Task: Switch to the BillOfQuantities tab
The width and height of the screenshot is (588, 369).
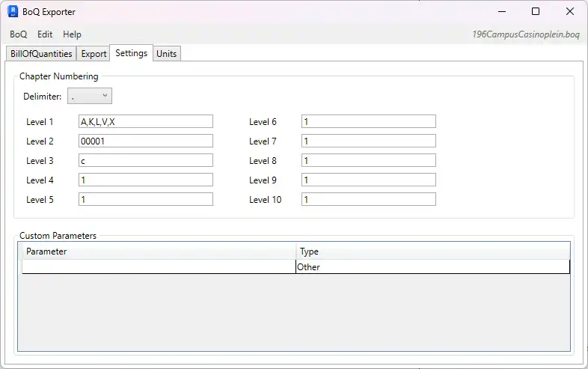Action: (x=41, y=54)
